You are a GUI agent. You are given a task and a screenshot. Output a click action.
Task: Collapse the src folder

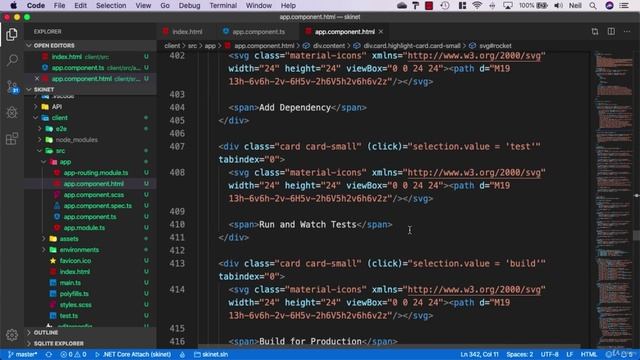(x=40, y=151)
